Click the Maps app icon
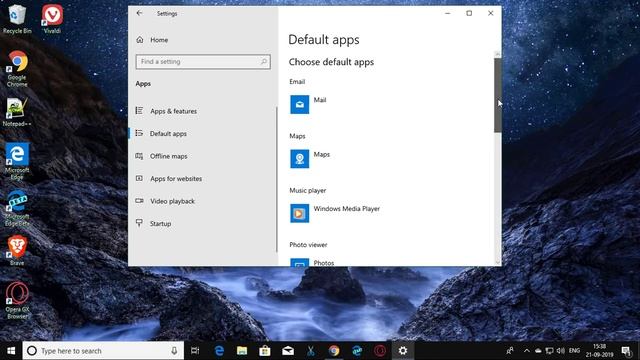 (x=300, y=159)
